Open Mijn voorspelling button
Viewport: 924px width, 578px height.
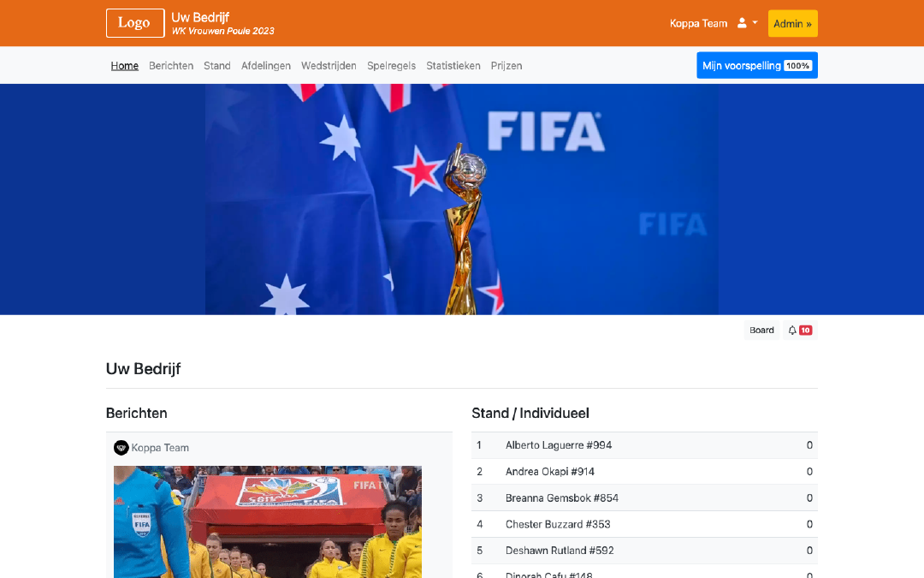(x=756, y=65)
